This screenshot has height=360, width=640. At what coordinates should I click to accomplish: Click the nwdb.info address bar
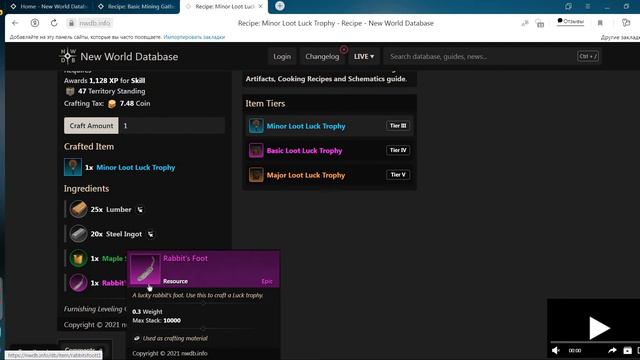click(95, 23)
